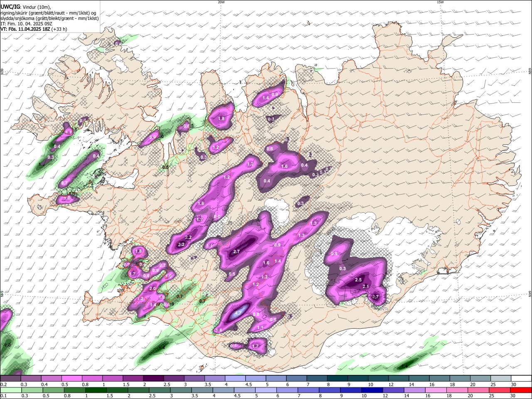Pick the darkest purple 2–2.5 upper scale swatch

pyautogui.click(x=153, y=378)
